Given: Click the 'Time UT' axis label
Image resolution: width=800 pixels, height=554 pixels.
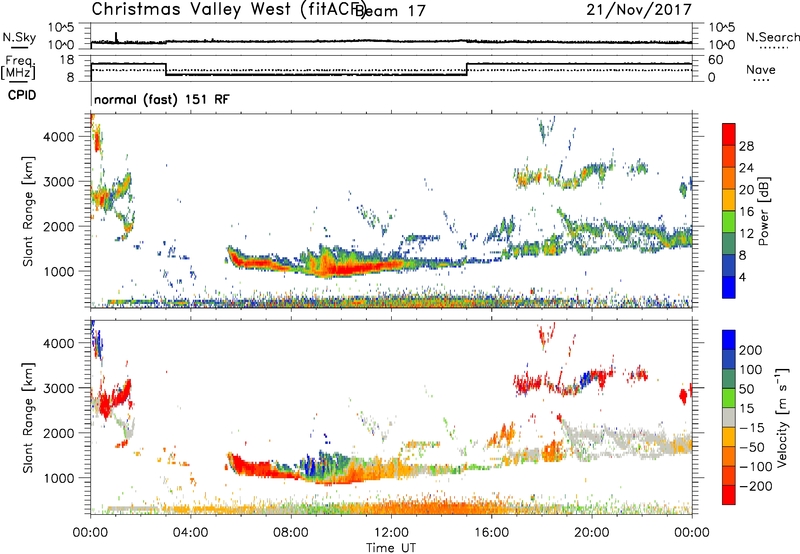Looking at the screenshot, I should click(x=391, y=548).
